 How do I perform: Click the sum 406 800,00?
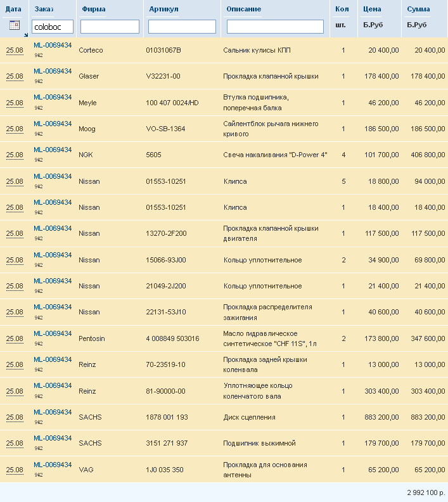click(428, 155)
